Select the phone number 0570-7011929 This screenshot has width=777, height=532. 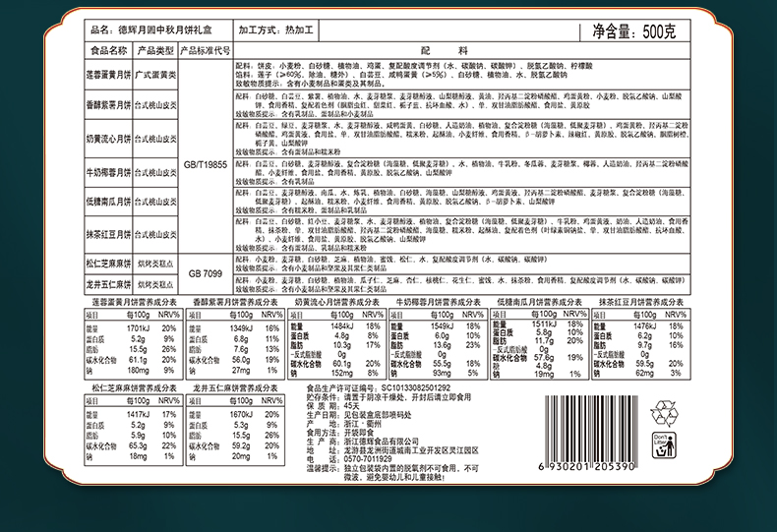coord(367,459)
